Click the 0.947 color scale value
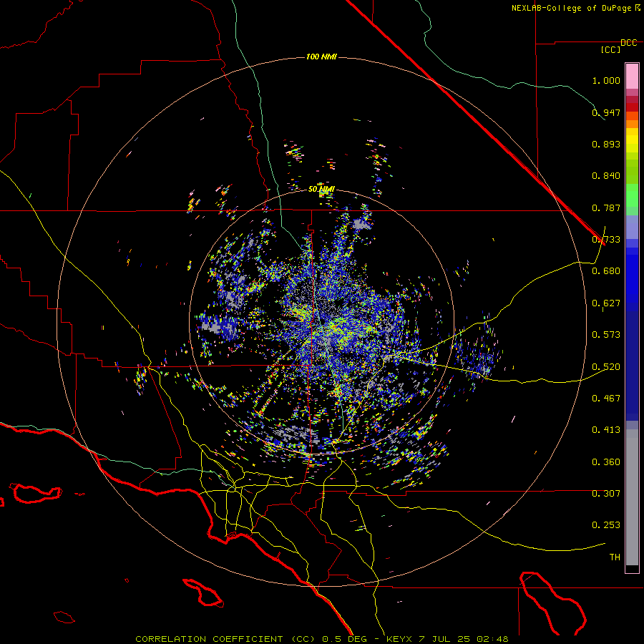 coord(606,112)
